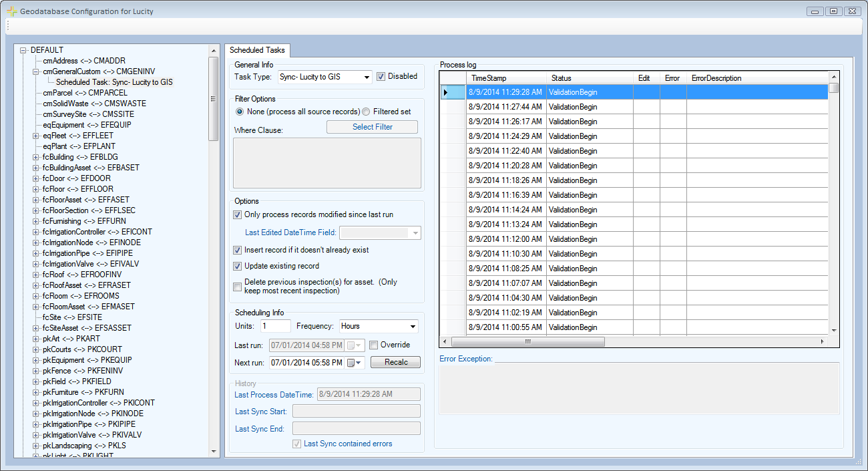Click timestamp 8/9/2014 11:20:28 AM cell
Viewport: 868px width, 471px height.
click(x=506, y=166)
